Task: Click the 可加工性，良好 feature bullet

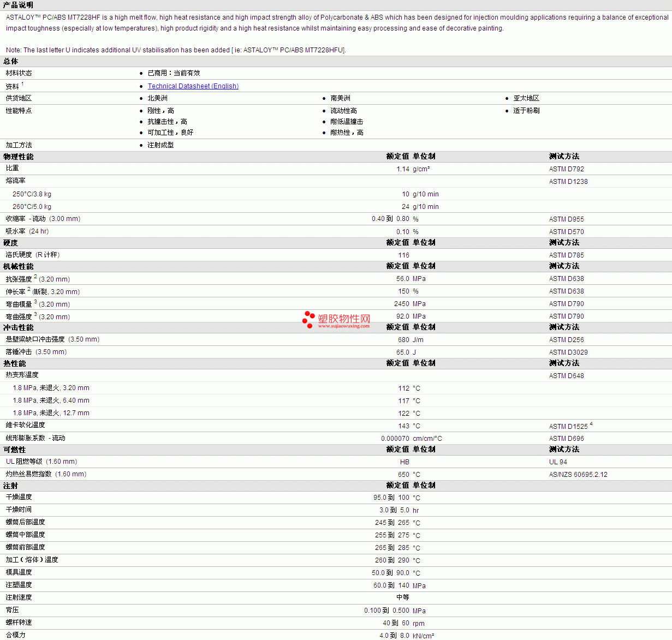Action: point(170,133)
